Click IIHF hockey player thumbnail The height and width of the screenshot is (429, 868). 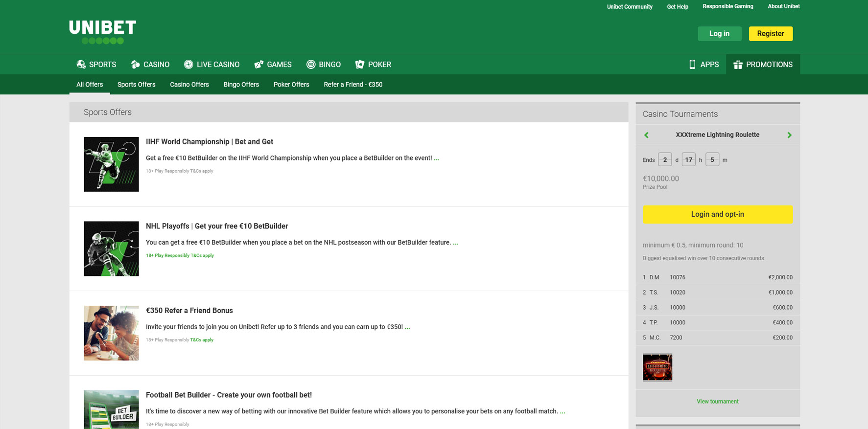coord(111,164)
